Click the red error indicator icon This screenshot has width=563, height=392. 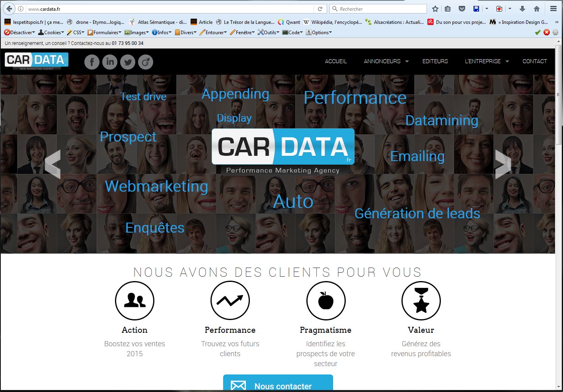[x=547, y=32]
